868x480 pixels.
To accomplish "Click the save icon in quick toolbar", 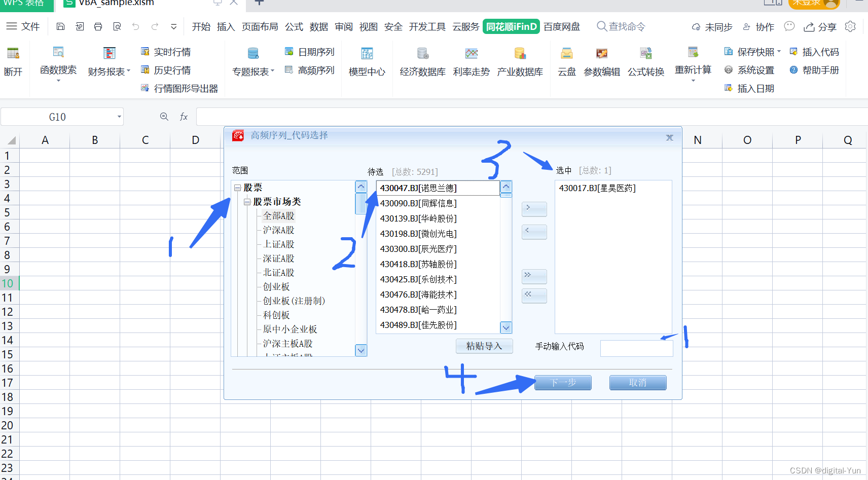I will pos(60,26).
